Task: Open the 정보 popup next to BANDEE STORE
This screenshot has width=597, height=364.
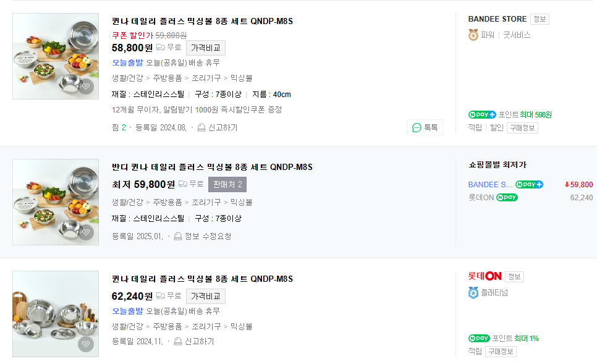Action: (540, 19)
